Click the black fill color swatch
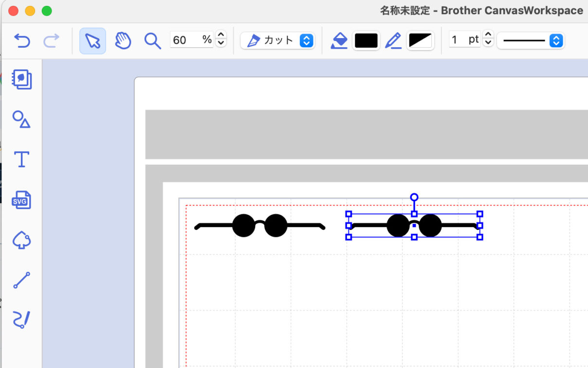 click(366, 40)
